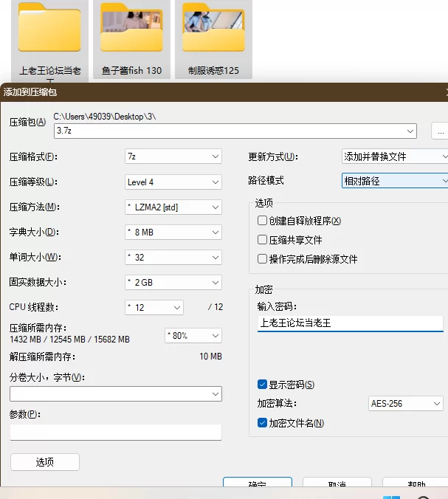Expand the CPU 线程数 dropdown
448x499 pixels.
(154, 307)
